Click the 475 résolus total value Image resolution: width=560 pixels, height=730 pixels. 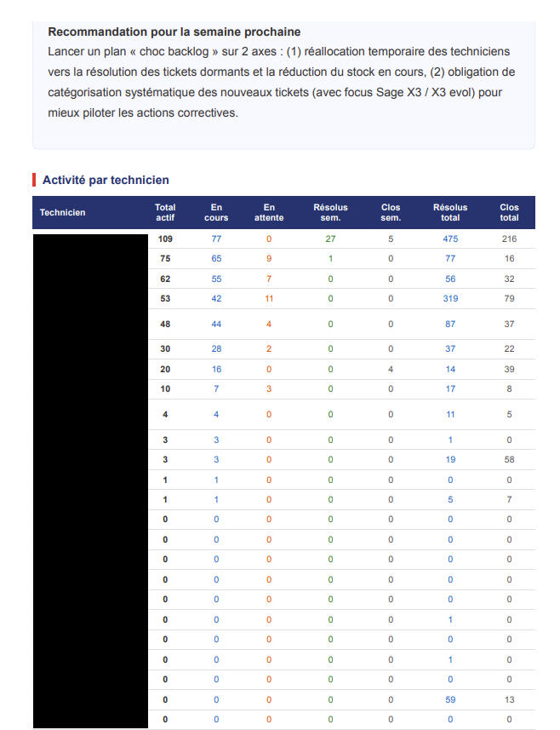[450, 239]
